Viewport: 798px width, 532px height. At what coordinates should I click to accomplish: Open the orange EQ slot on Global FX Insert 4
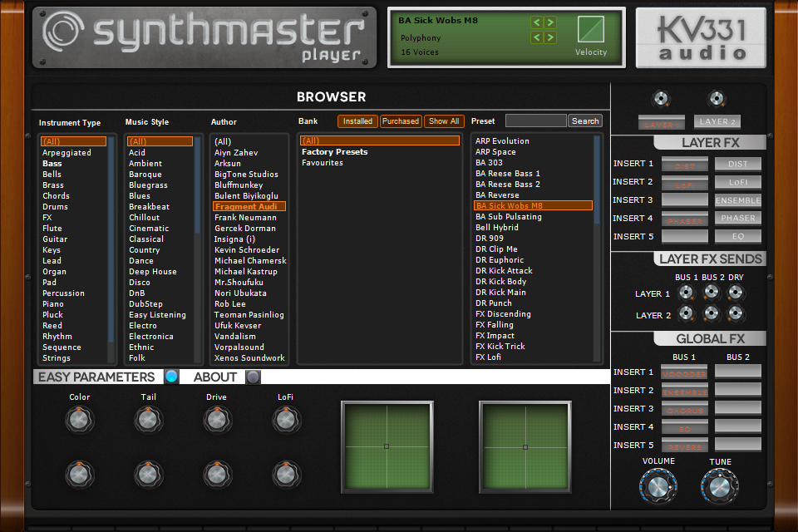point(684,427)
